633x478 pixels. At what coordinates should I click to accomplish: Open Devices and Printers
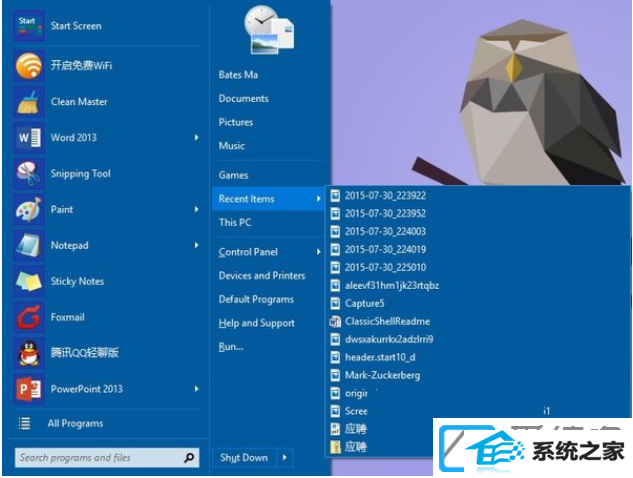(262, 276)
